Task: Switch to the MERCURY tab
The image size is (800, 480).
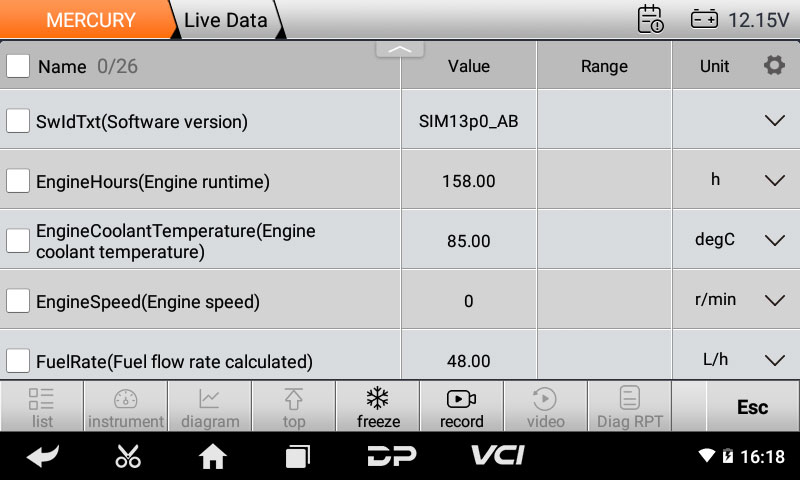Action: click(88, 20)
